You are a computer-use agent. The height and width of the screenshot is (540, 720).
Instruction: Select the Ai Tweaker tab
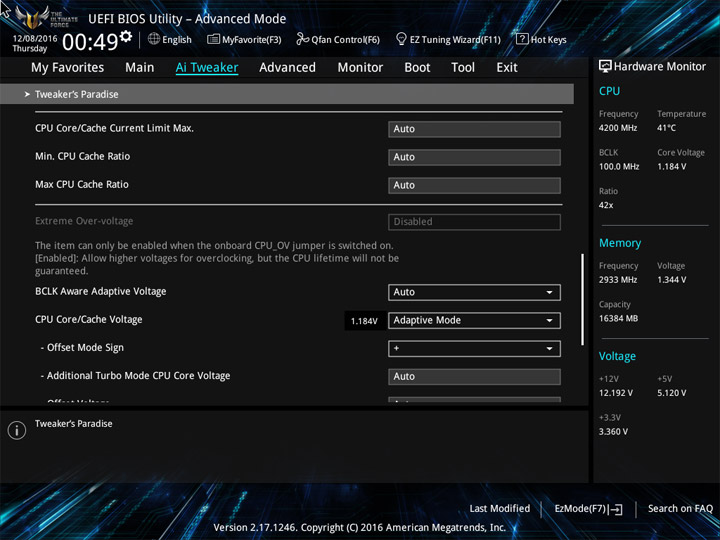tap(207, 68)
